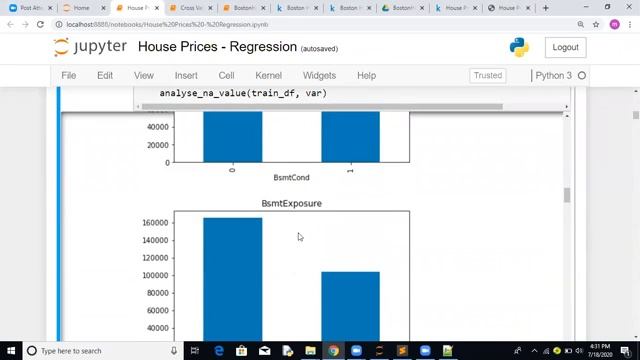Open Microsoft Store from taskbar

241,351
